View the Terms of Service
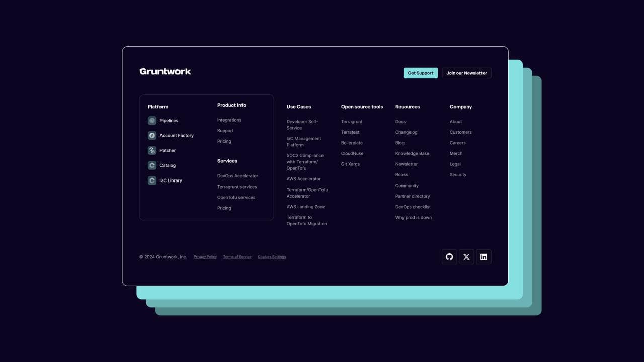The width and height of the screenshot is (644, 362). (237, 257)
